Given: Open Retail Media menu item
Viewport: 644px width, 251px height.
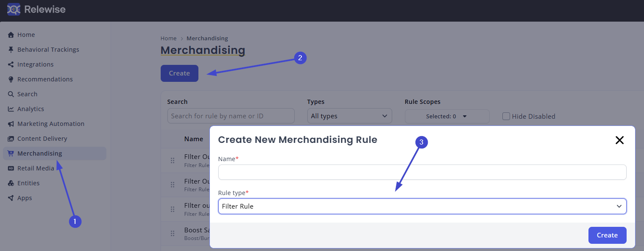Looking at the screenshot, I should tap(55, 168).
